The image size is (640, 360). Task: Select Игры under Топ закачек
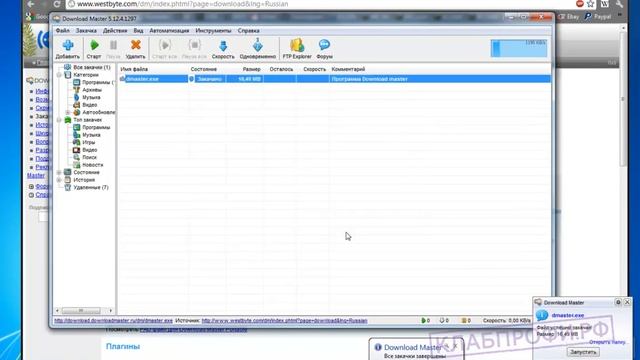point(89,142)
